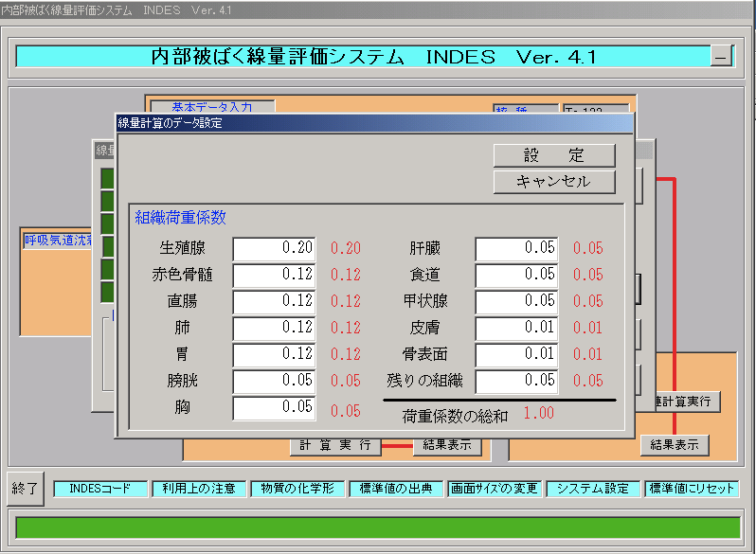Focus the 直腸 weighting factor field
Viewport: 756px width, 554px height.
(x=275, y=302)
